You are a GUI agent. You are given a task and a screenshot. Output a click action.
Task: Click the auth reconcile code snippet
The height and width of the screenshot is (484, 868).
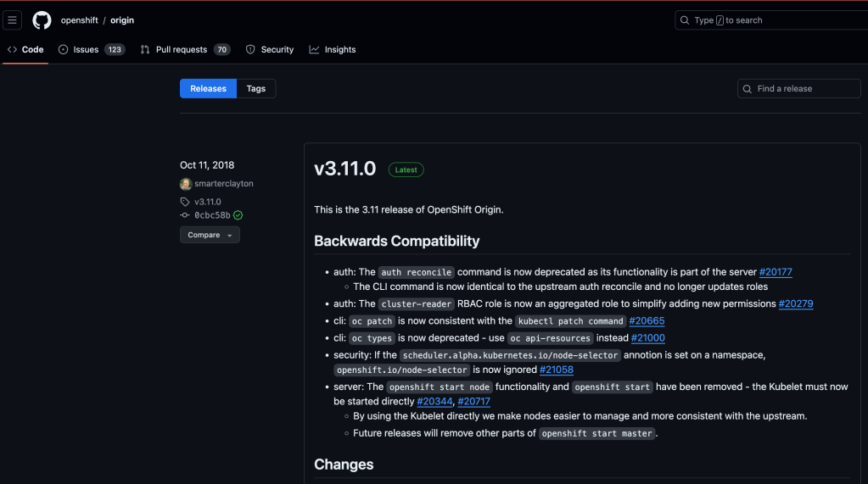[417, 272]
